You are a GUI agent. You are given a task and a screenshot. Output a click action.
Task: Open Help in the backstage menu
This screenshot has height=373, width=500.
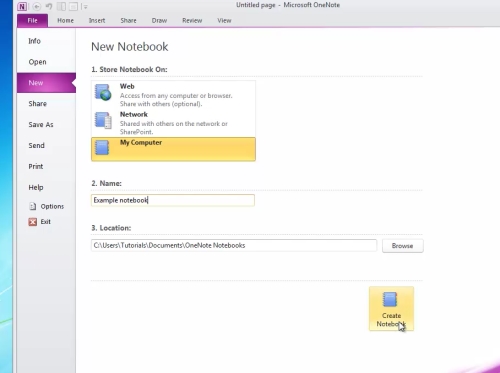click(46, 187)
